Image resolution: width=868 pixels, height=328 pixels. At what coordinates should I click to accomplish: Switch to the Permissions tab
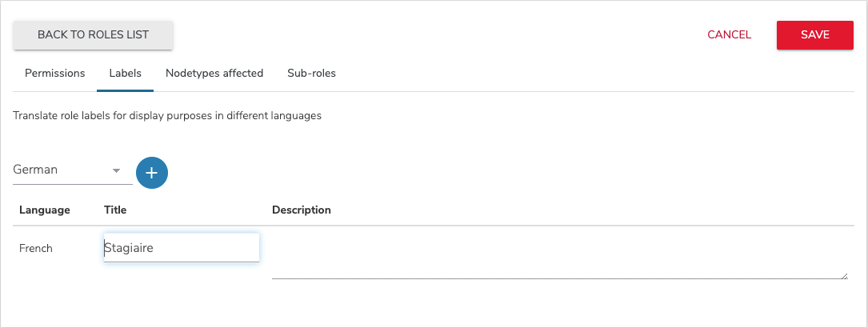[x=55, y=74]
